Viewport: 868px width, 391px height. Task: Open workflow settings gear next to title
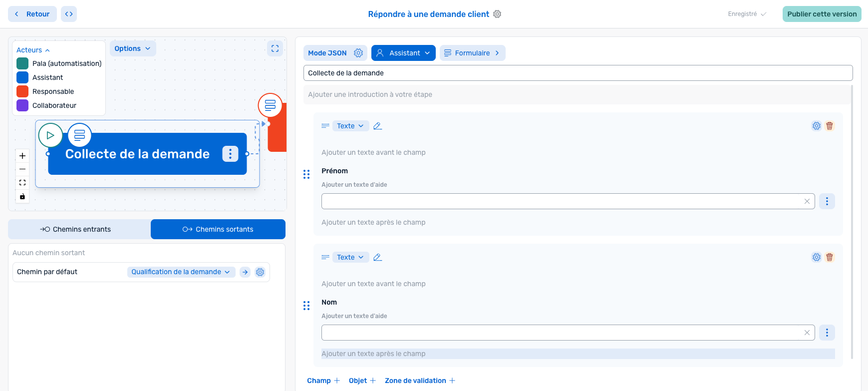tap(497, 14)
